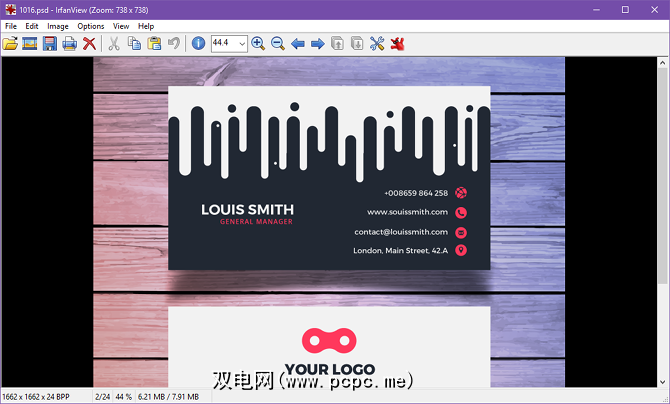Cut selection with scissors icon
Viewport: 670px width, 404px height.
(114, 43)
